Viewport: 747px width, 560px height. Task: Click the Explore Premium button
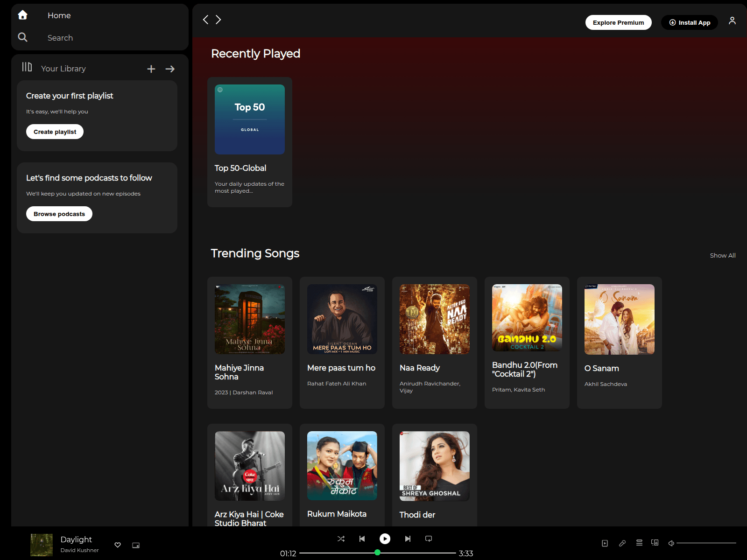619,22
